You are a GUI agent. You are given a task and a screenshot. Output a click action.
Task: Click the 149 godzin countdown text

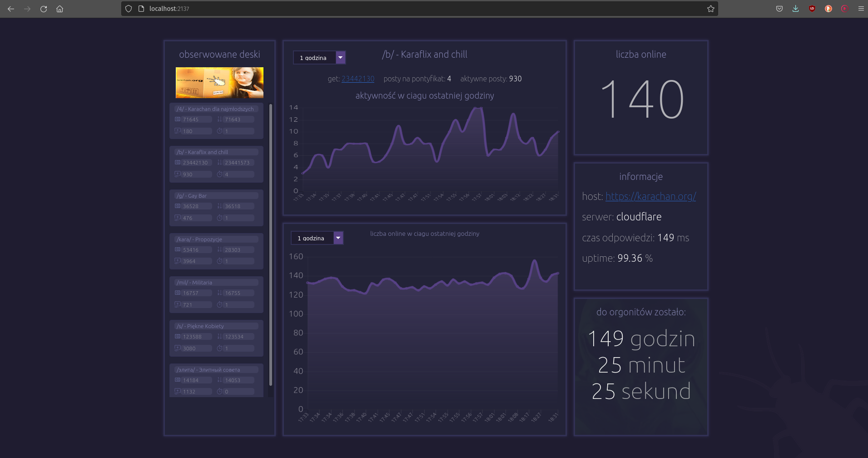point(641,339)
